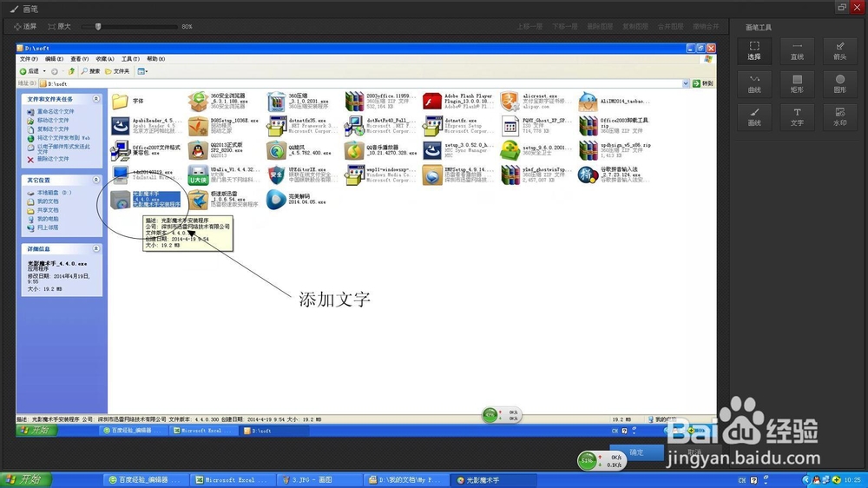Viewport: 868px width, 488px height.
Task: Switch to D:\我的文档 taskbar window
Action: click(405, 479)
